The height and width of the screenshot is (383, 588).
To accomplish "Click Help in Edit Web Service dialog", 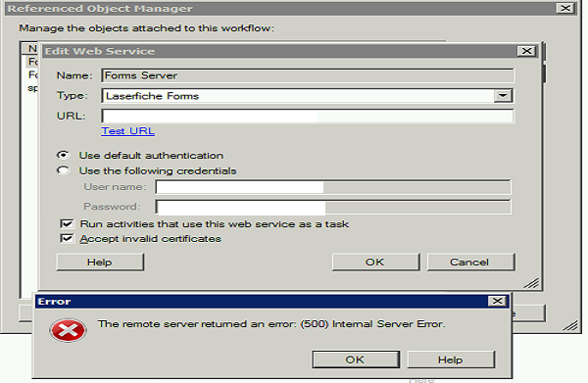I will click(100, 262).
